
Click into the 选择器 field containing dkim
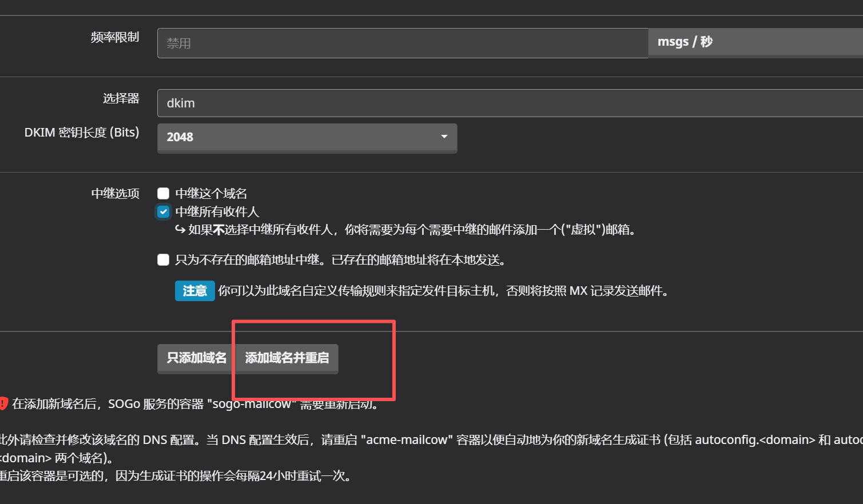click(509, 103)
